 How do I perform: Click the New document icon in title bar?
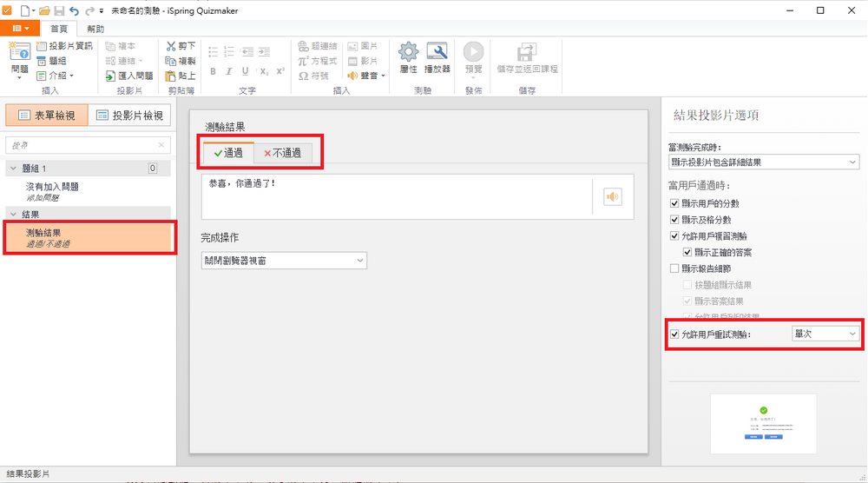point(25,10)
